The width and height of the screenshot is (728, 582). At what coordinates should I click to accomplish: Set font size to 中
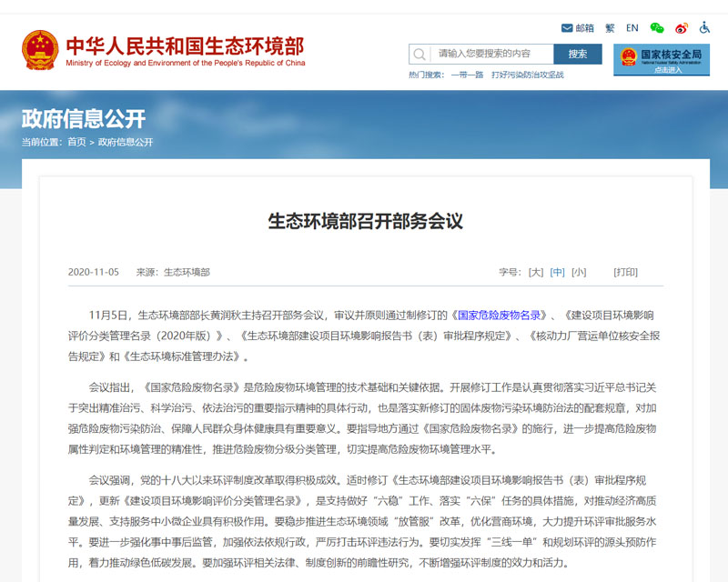557,272
